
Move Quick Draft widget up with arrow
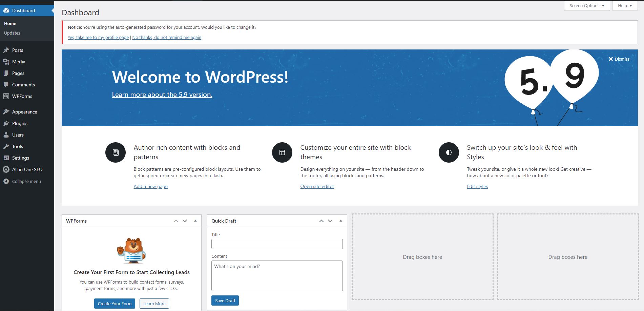click(321, 221)
